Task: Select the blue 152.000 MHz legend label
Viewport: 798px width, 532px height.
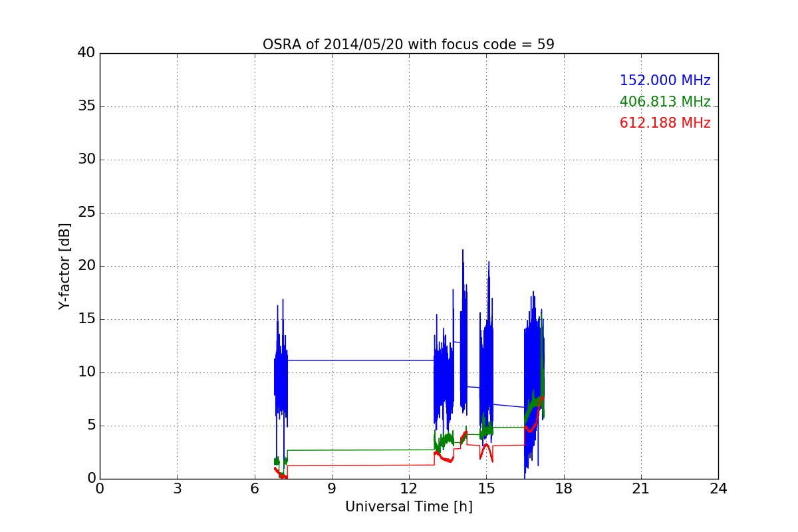Action: pyautogui.click(x=665, y=80)
